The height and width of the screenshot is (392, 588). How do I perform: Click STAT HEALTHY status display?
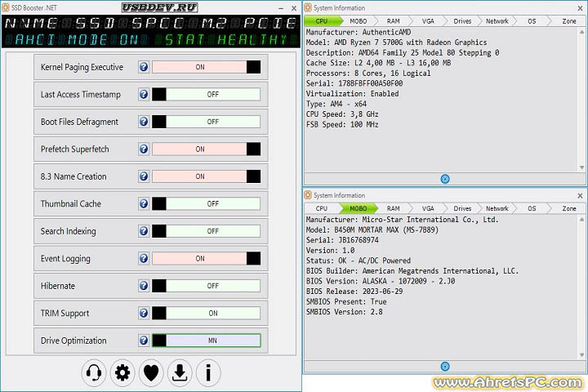pos(226,39)
